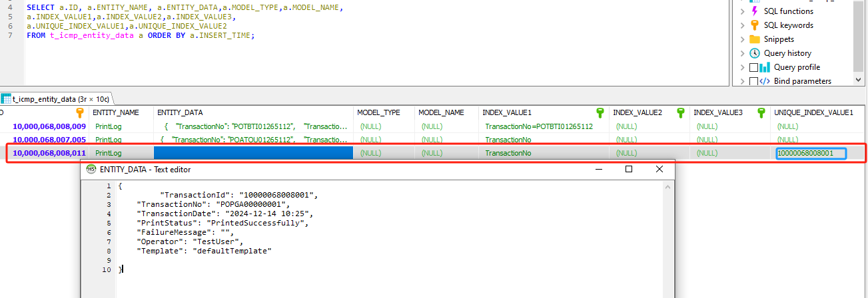Click PrintLog in the 10,000,068,008,011 row
Image resolution: width=868 pixels, height=298 pixels.
[109, 153]
